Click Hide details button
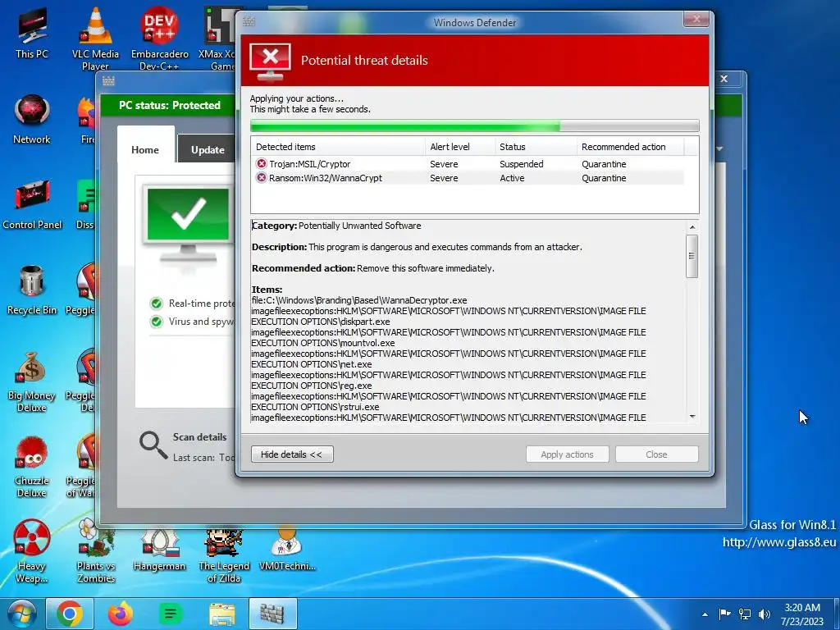Viewport: 840px width, 630px height. (x=292, y=454)
